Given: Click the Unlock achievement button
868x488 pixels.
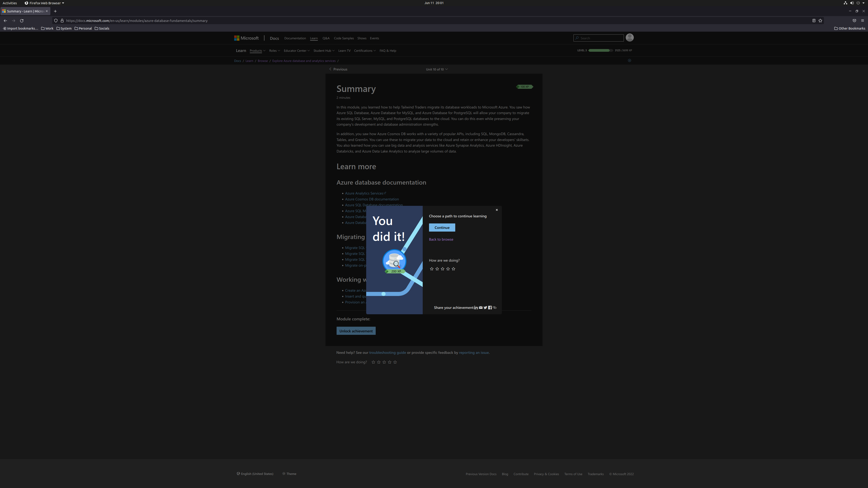Looking at the screenshot, I should coord(356,331).
